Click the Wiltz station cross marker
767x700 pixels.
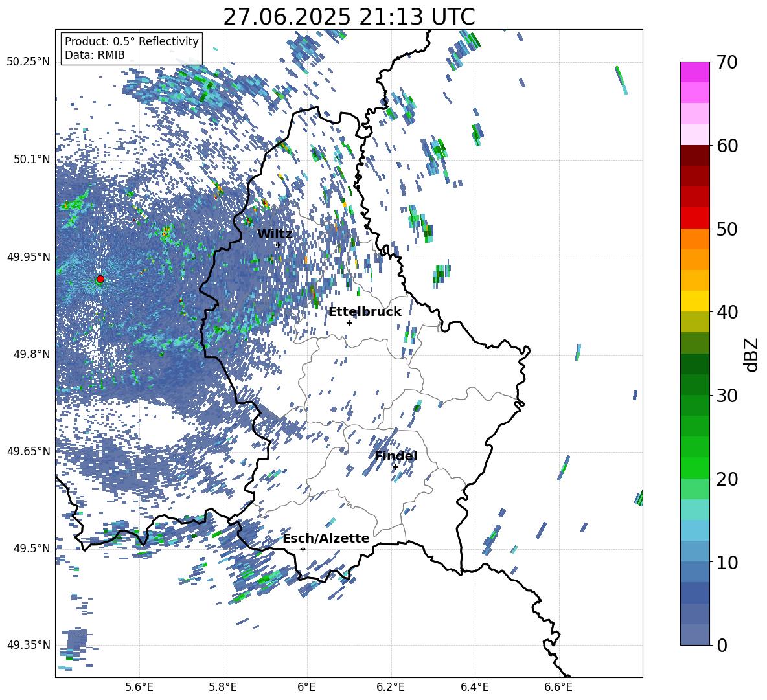pos(279,245)
